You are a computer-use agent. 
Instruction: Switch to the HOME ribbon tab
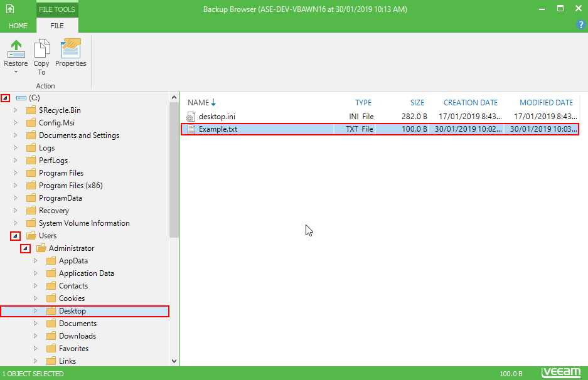(x=18, y=26)
